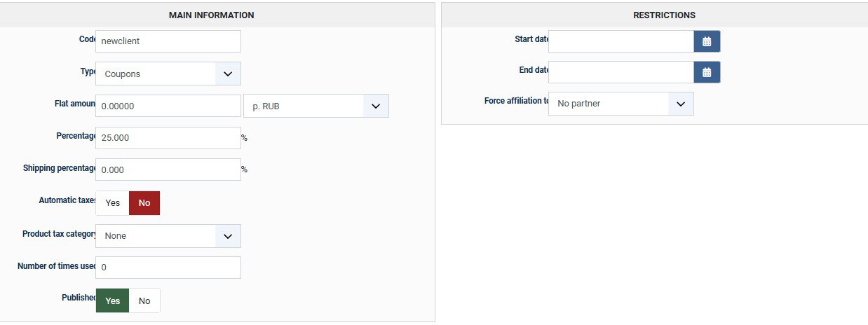Click the Type dropdown chevron arrow

(x=227, y=74)
